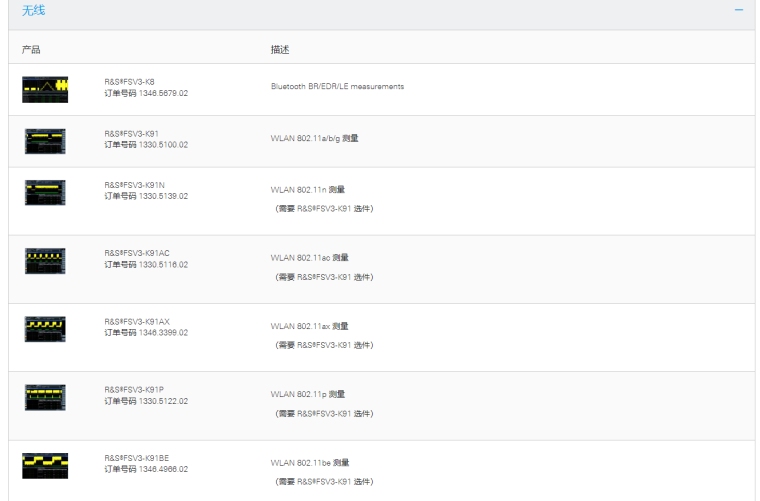Screen dimensions: 760x501
Task: Click the FSV3-K91AX product thumbnail
Action: 44,328
